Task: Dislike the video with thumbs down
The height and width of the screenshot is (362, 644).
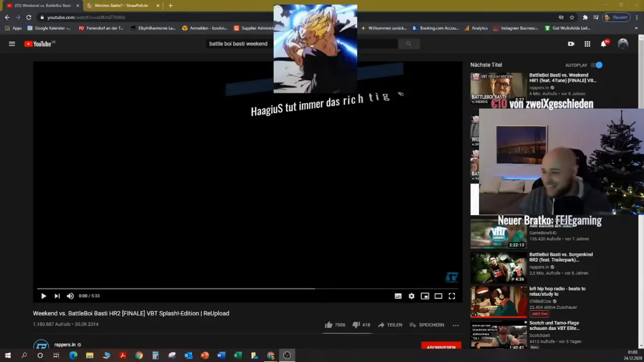Action: pyautogui.click(x=356, y=325)
